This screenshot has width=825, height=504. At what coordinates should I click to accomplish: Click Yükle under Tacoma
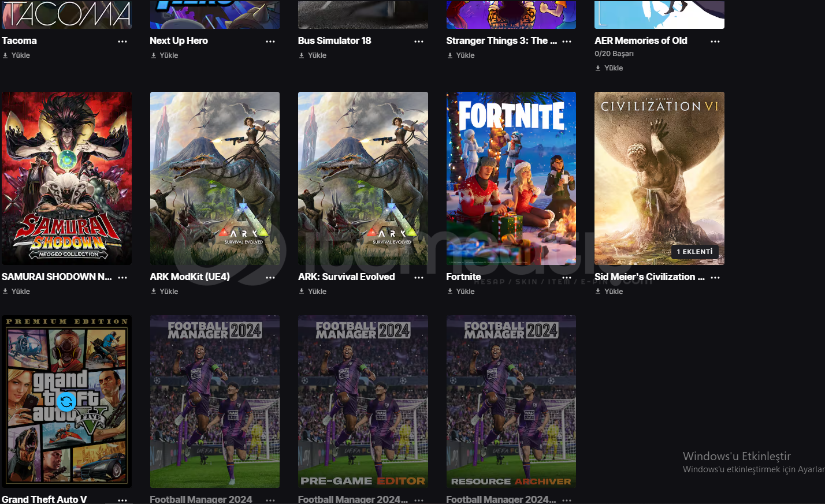click(x=16, y=55)
